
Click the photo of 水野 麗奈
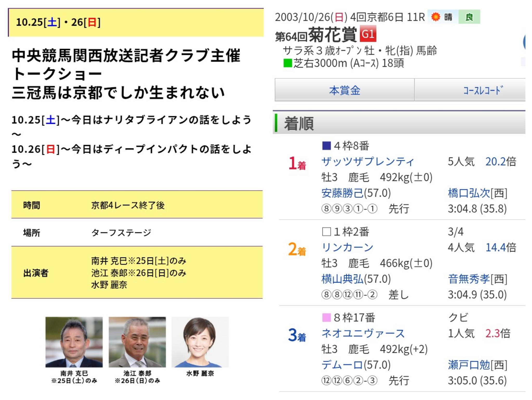(200, 342)
